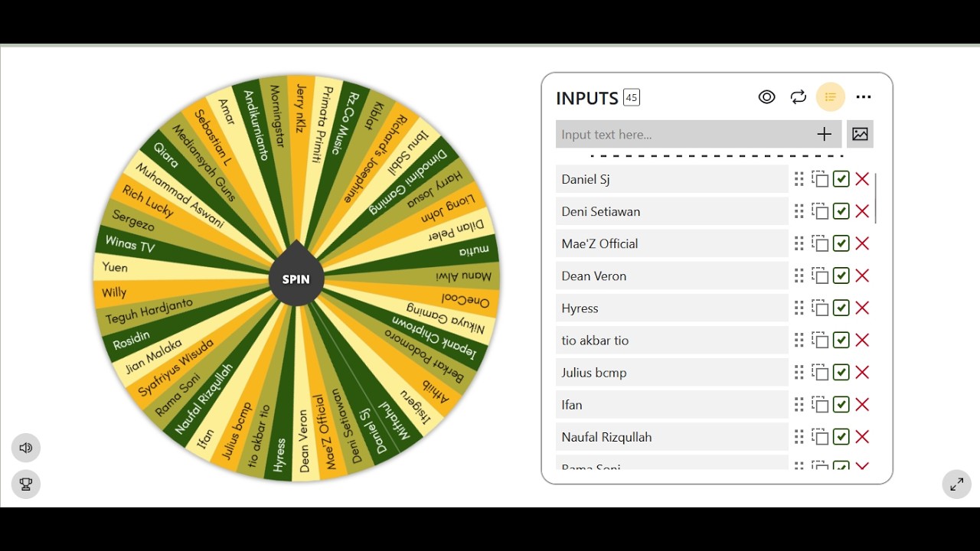Click the drag handle for Daniel Sj
This screenshot has height=551, width=980.
pyautogui.click(x=799, y=179)
